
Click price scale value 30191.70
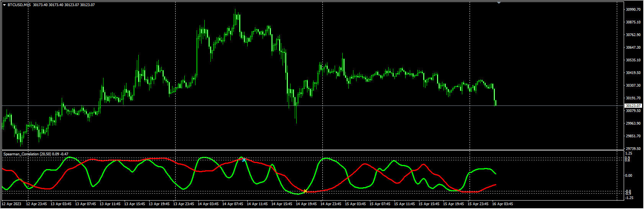point(633,98)
